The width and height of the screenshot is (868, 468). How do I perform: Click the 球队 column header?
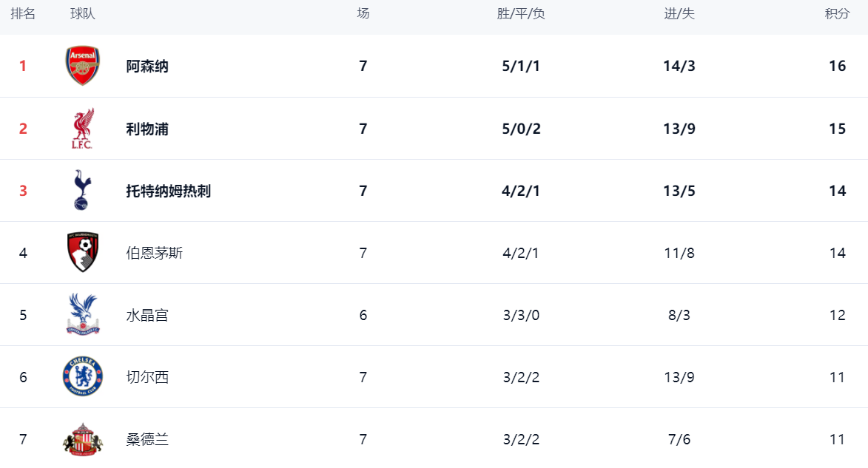click(x=83, y=14)
